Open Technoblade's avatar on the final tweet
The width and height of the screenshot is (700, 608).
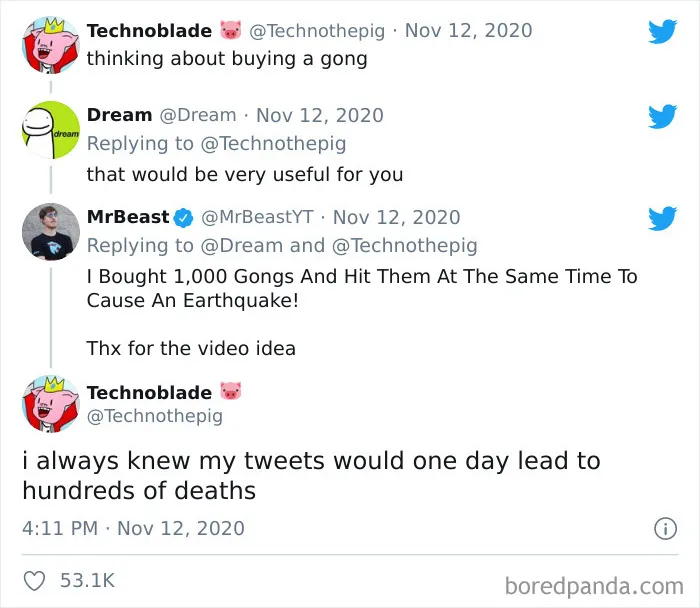[x=51, y=404]
